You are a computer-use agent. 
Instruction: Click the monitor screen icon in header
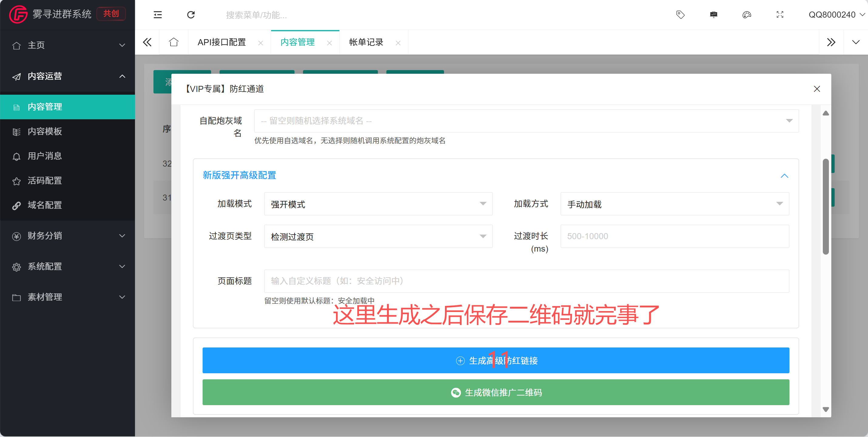pyautogui.click(x=714, y=15)
